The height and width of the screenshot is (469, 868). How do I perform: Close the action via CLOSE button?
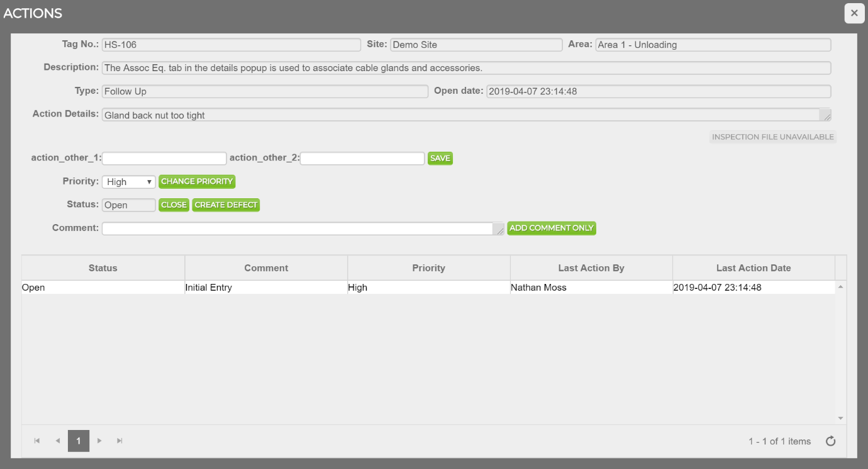click(x=174, y=205)
